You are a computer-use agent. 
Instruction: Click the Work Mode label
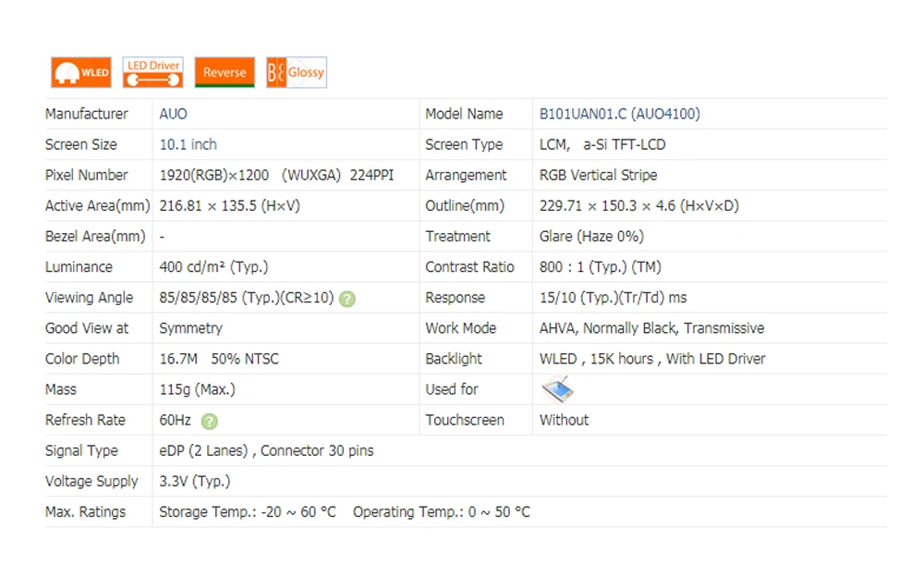coord(460,328)
